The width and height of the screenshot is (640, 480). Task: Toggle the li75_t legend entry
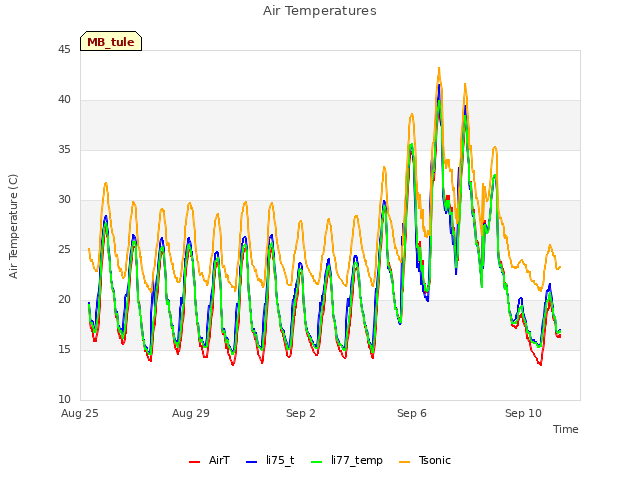point(270,460)
